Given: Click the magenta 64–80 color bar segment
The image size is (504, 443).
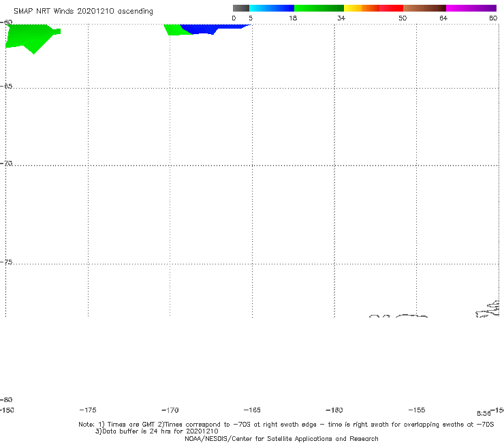Looking at the screenshot, I should tap(471, 8).
